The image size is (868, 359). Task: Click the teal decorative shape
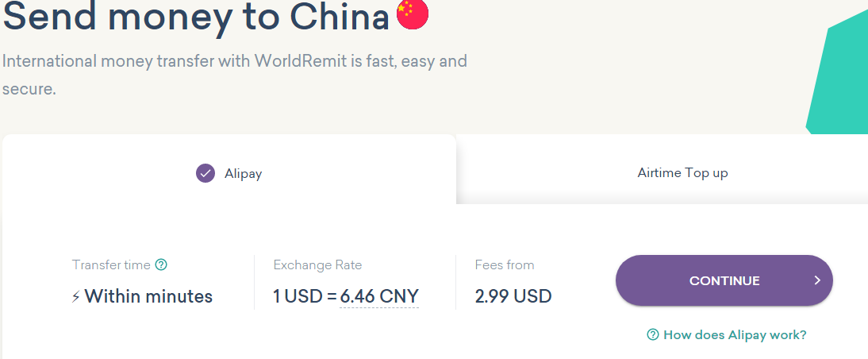(843, 79)
